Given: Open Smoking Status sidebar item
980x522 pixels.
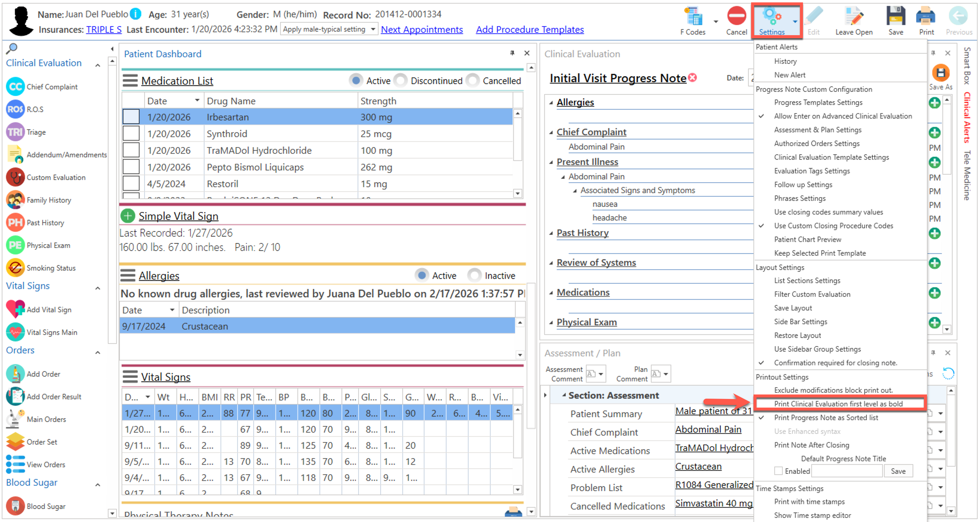Looking at the screenshot, I should point(51,268).
